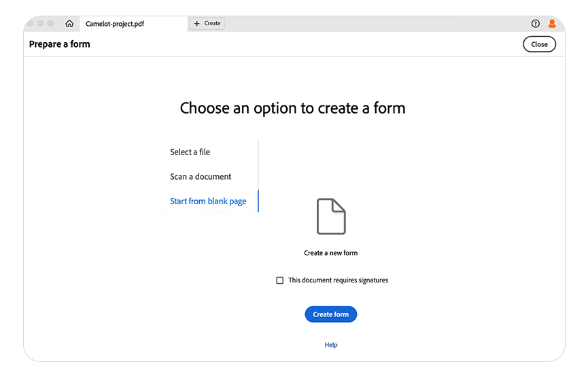Click the Create a new form label

[x=331, y=253]
